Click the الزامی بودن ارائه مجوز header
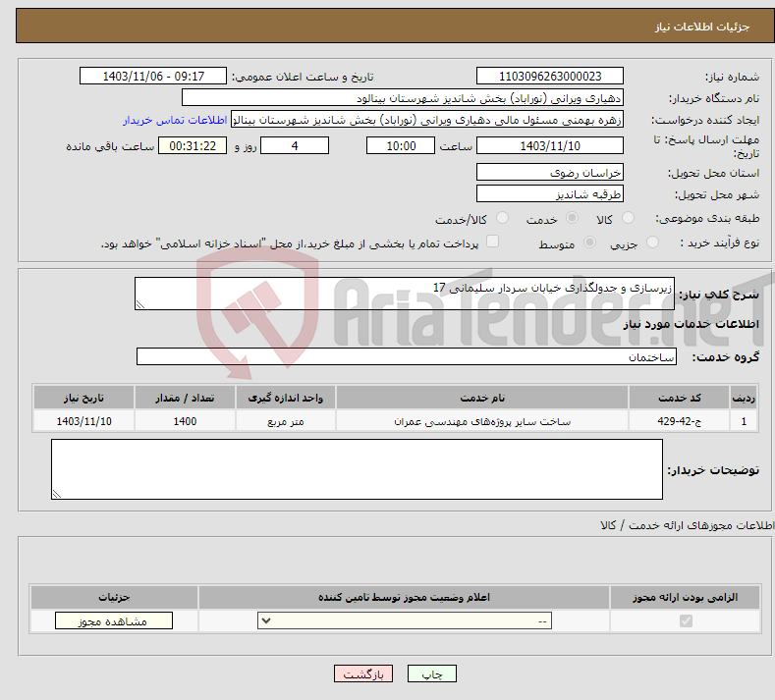The height and width of the screenshot is (700, 775). 685,597
